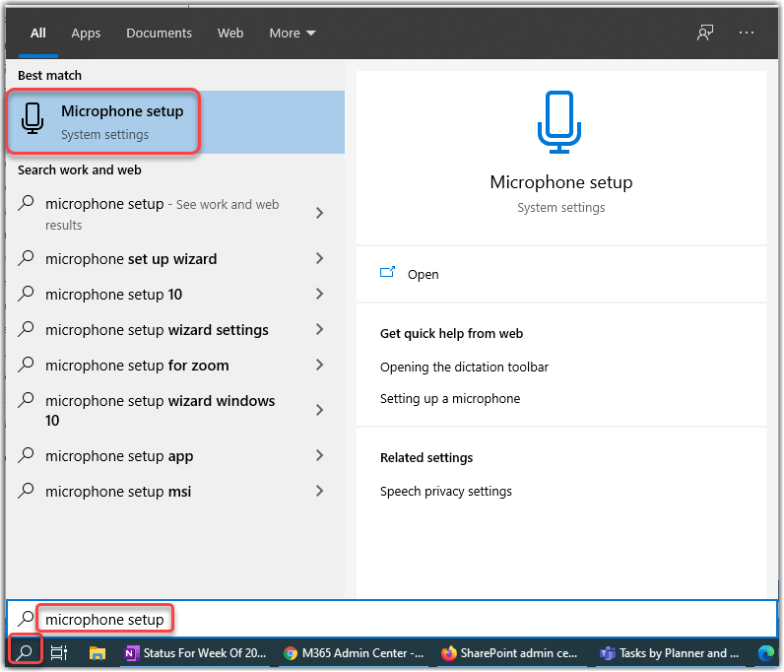
Task: Switch to the Apps tab
Action: tap(86, 33)
